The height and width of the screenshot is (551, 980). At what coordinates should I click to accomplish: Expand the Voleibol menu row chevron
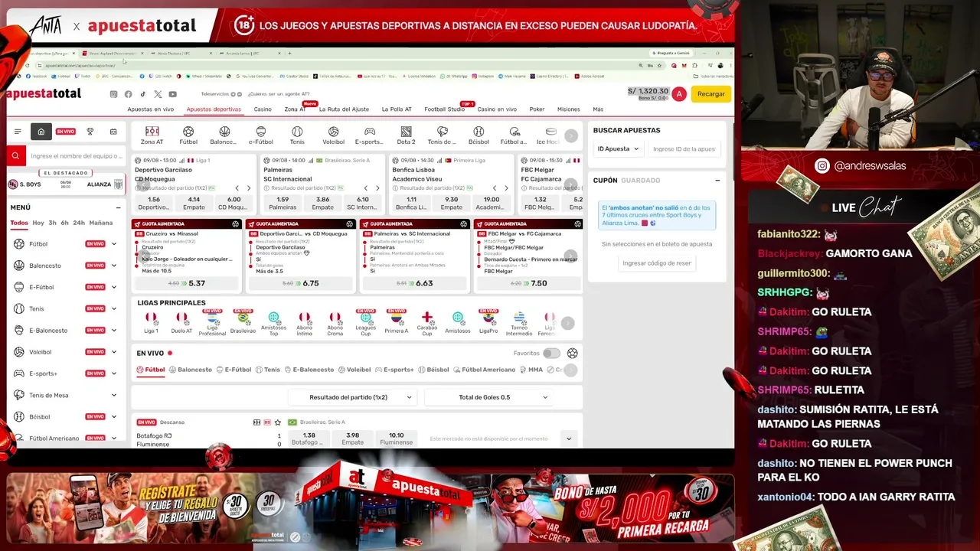coord(114,352)
